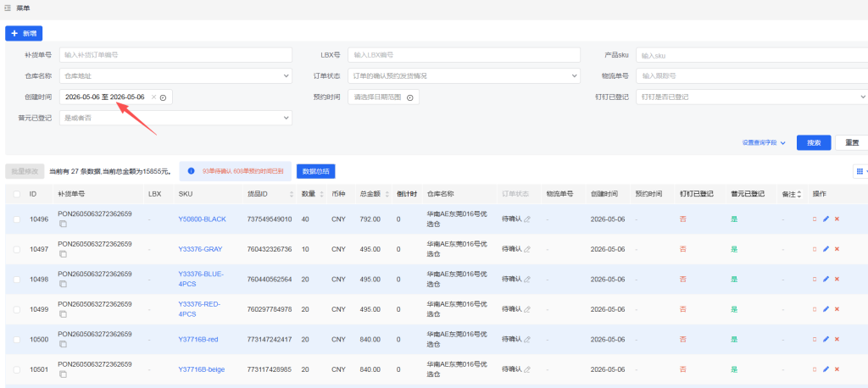Viewport: 868px width, 388px height.
Task: Click the small red square icon in row 10496
Action: pyautogui.click(x=815, y=219)
